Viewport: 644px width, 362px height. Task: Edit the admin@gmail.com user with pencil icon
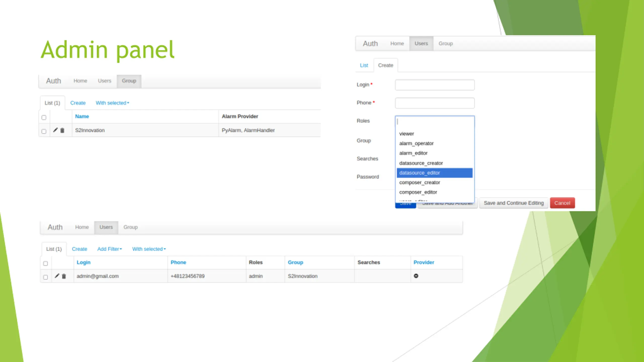(x=57, y=276)
